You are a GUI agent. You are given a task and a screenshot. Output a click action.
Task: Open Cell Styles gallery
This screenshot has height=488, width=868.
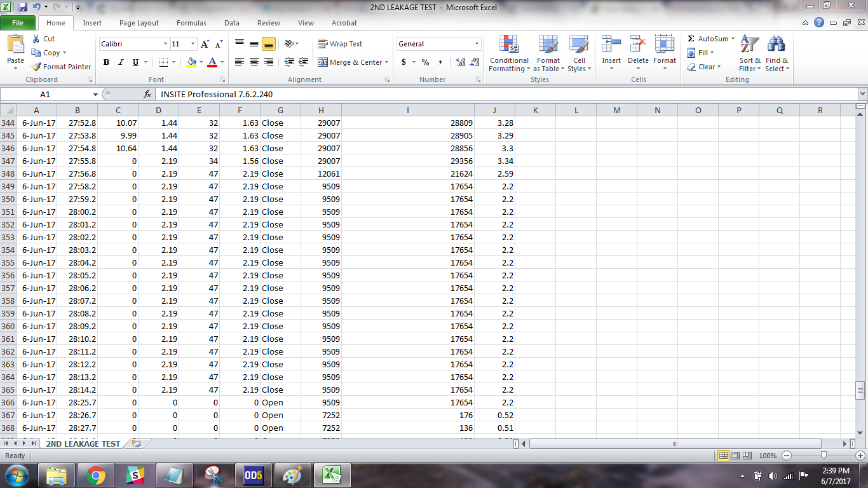579,54
